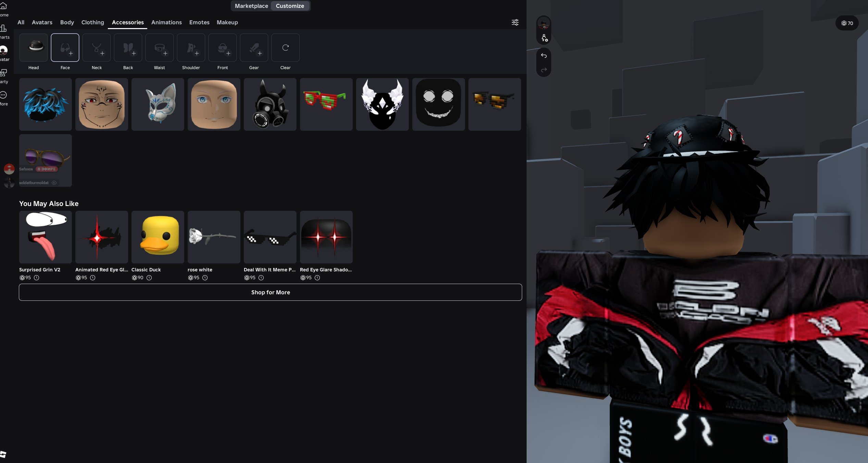
Task: Switch to the Customize tab
Action: (x=290, y=6)
